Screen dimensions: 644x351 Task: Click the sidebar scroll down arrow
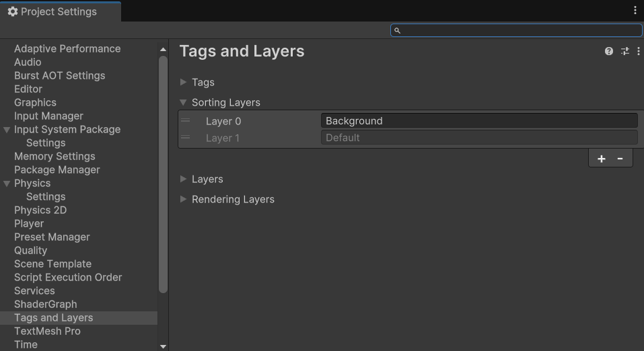163,346
